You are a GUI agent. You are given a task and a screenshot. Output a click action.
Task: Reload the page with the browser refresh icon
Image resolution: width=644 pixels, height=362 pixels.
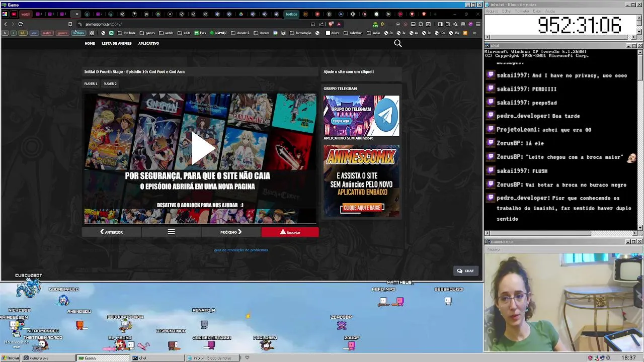(x=21, y=24)
